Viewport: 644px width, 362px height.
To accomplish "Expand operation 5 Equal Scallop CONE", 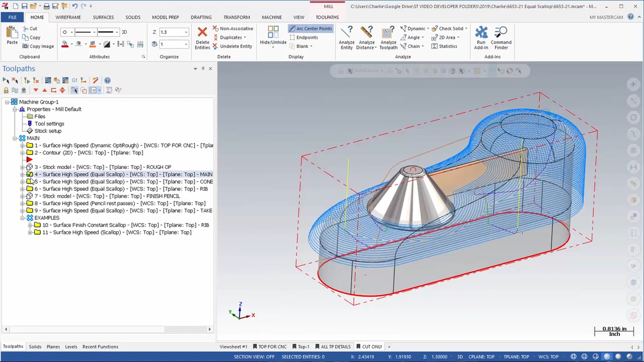I will click(22, 182).
